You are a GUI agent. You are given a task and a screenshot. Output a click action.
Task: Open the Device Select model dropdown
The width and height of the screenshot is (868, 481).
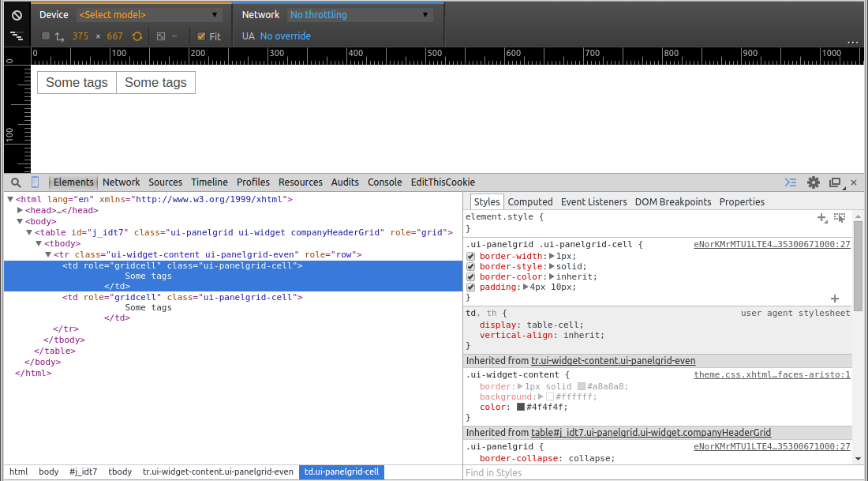[149, 15]
